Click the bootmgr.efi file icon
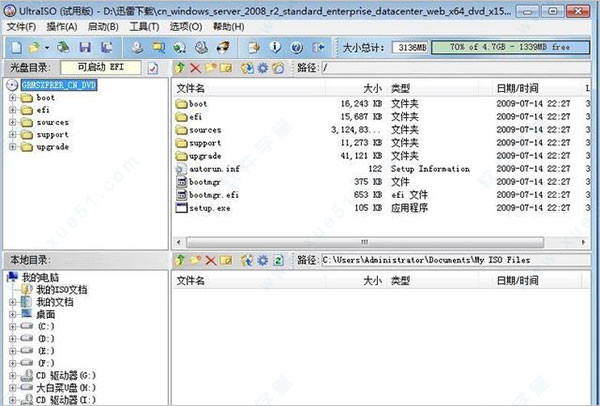Viewport: 600px width, 406px height. (x=181, y=194)
